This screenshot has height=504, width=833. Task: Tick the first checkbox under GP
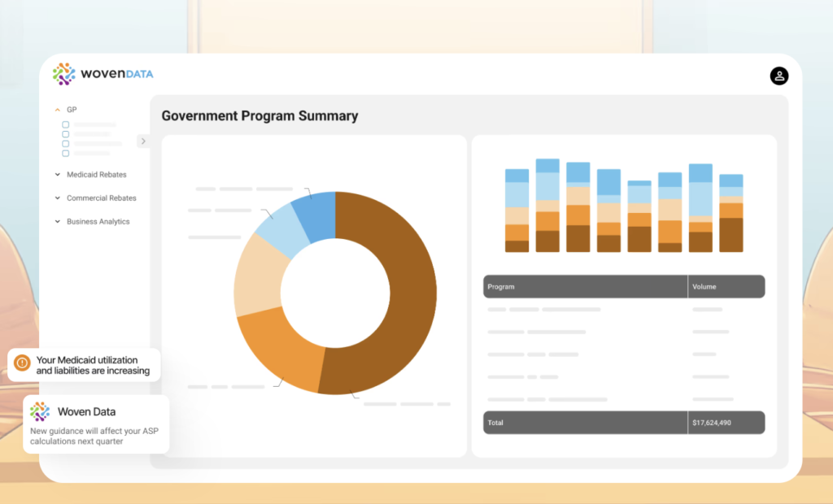65,125
